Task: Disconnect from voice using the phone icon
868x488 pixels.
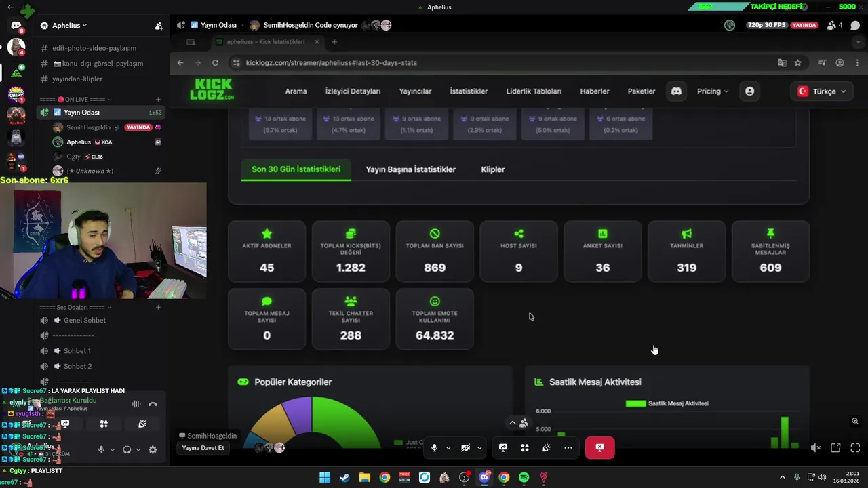Action: (x=153, y=404)
